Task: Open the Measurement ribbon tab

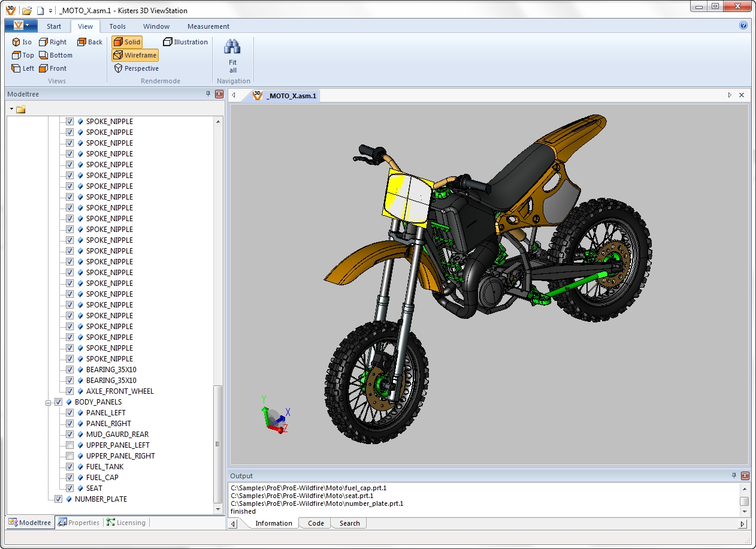Action: 208,26
